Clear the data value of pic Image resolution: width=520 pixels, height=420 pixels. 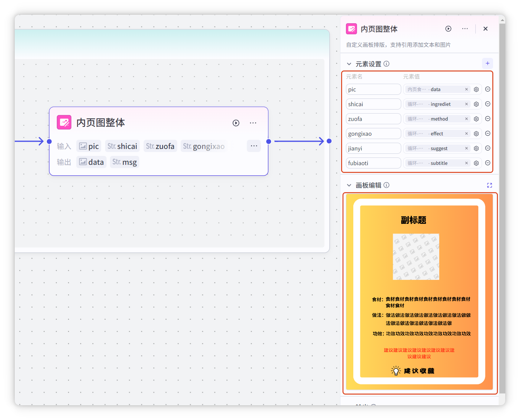(467, 90)
